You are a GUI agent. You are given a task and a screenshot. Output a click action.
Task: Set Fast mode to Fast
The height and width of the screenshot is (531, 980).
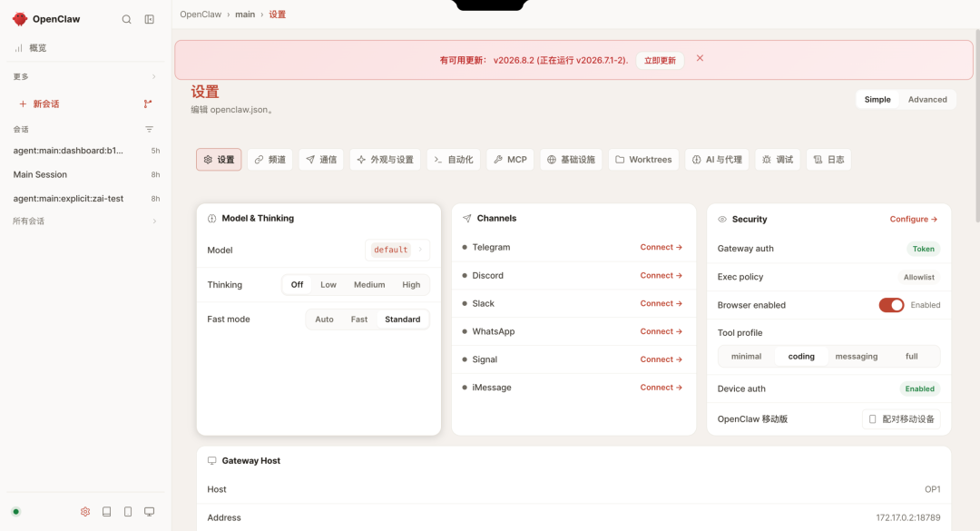click(359, 319)
